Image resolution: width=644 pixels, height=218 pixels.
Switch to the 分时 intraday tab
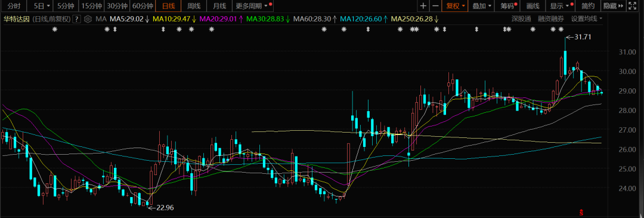14,6
